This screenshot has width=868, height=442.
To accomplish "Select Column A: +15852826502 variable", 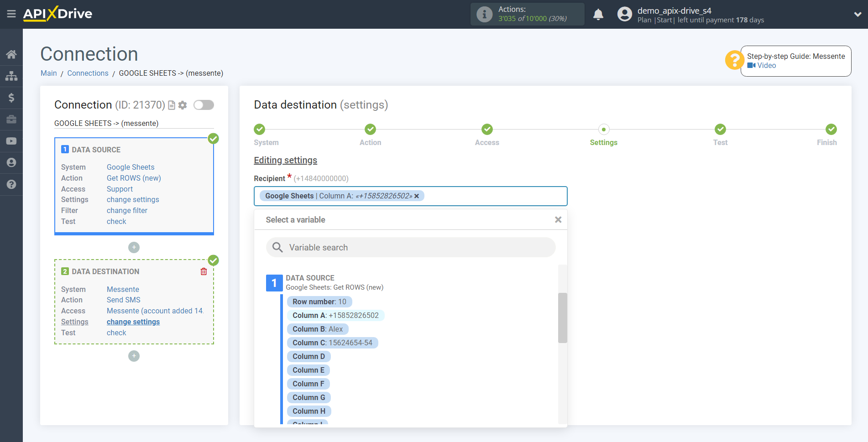I will pyautogui.click(x=335, y=315).
